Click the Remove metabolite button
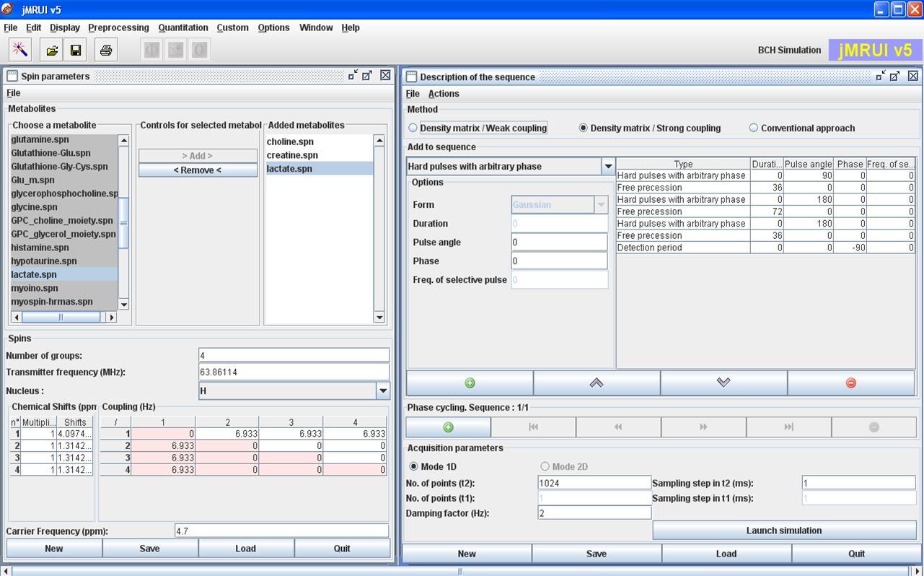 tap(198, 170)
